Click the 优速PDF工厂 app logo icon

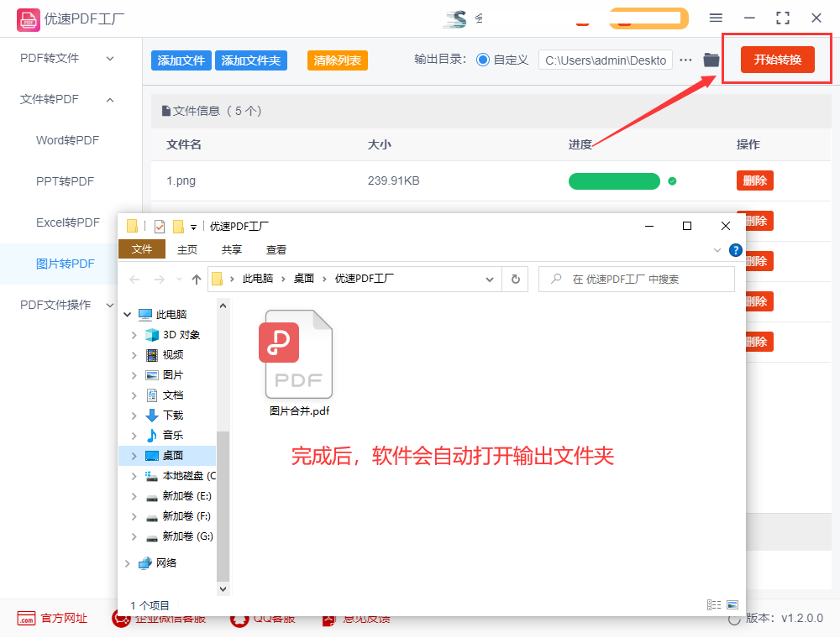point(28,19)
